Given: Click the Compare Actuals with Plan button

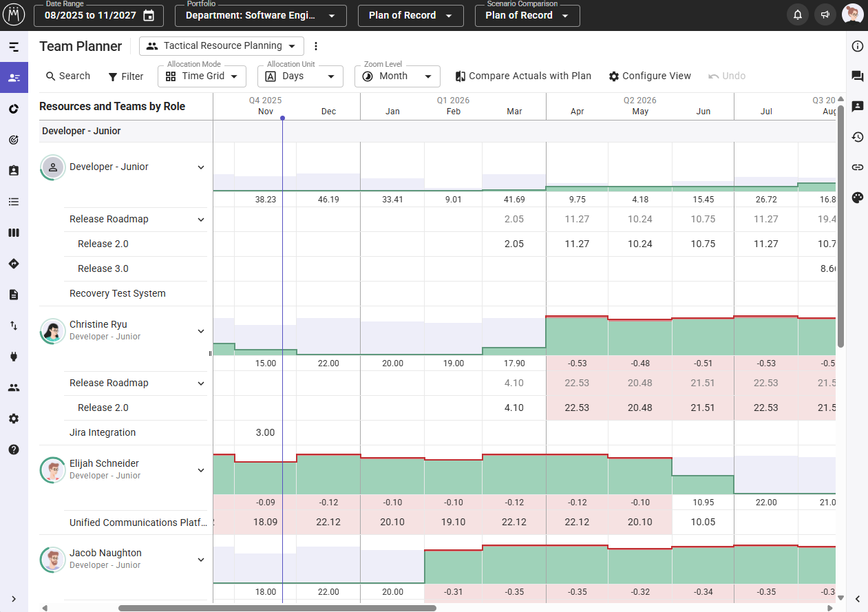Looking at the screenshot, I should click(x=523, y=76).
